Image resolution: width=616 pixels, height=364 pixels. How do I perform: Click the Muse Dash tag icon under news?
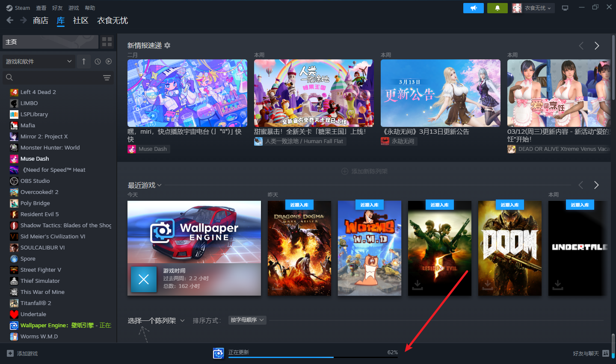click(x=132, y=149)
